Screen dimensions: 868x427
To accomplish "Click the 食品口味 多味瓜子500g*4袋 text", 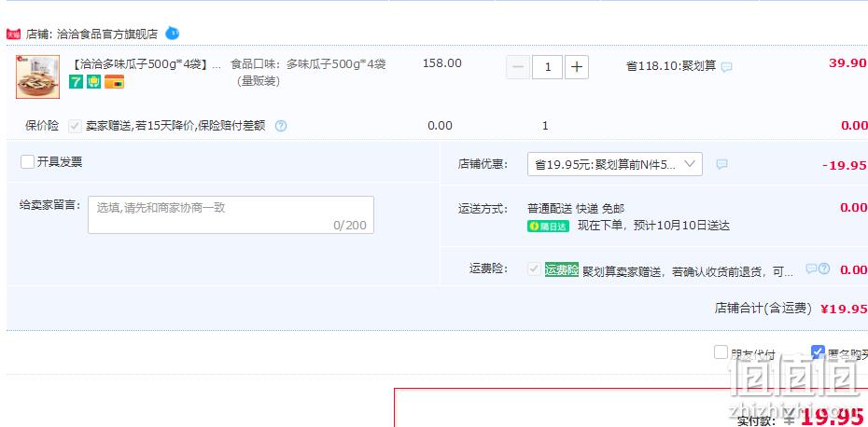I will tap(308, 73).
